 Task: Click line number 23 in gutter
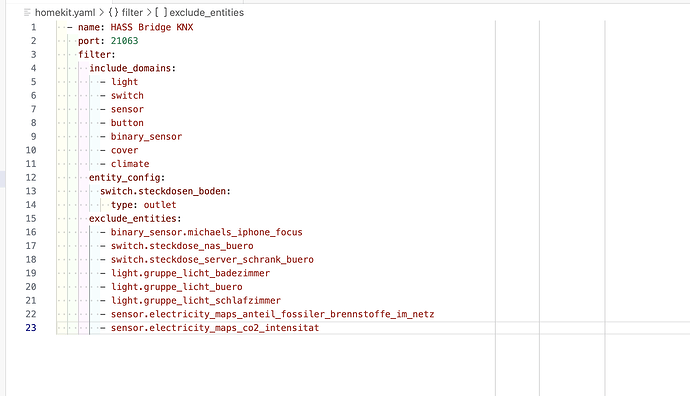[x=31, y=327]
